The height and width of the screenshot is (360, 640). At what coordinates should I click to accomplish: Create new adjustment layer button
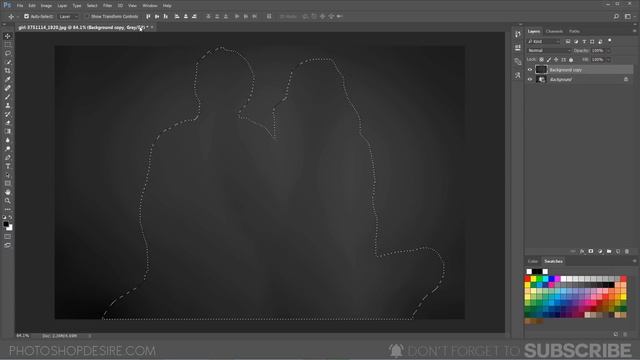point(600,251)
